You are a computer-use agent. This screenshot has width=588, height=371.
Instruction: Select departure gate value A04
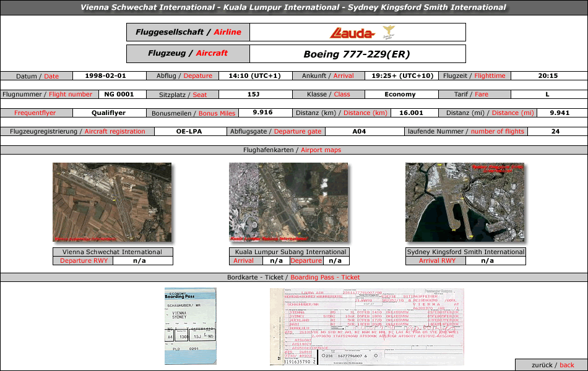point(359,132)
